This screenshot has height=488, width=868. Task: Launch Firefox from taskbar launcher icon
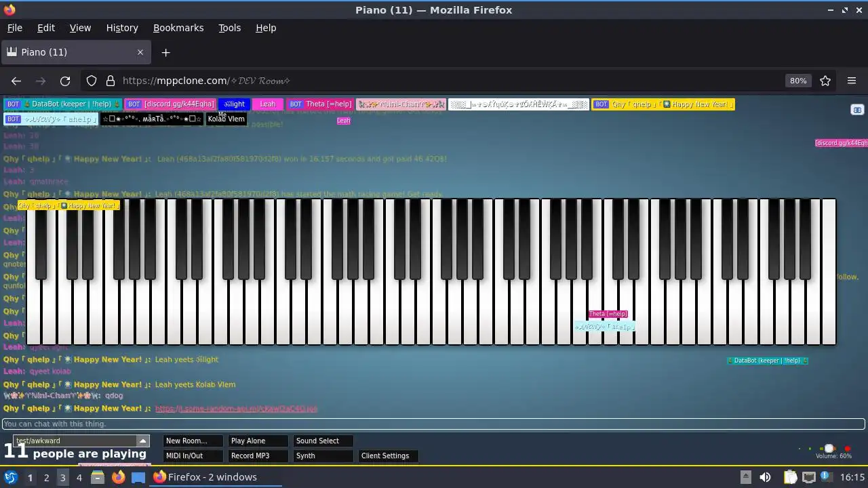tap(118, 477)
